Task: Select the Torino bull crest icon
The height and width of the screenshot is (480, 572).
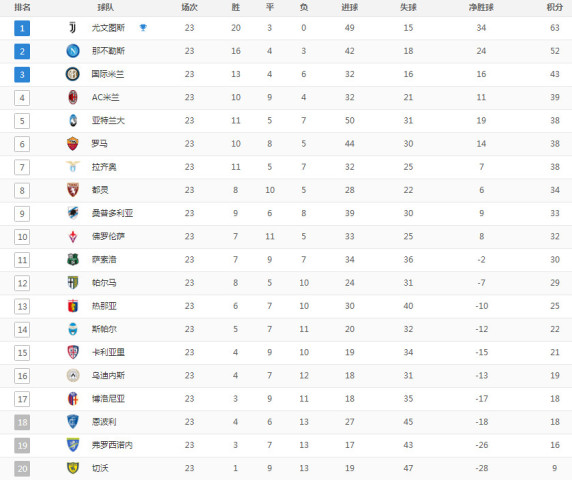Action: (x=73, y=190)
